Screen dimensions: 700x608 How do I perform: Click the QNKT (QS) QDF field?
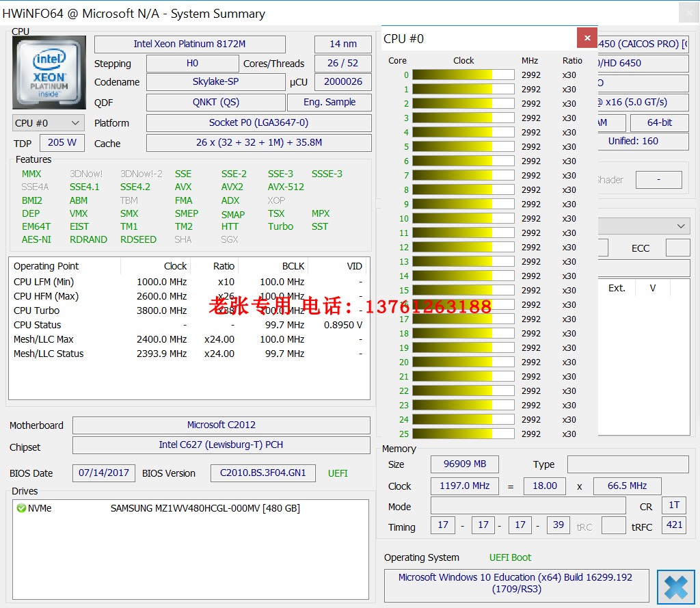pyautogui.click(x=215, y=103)
